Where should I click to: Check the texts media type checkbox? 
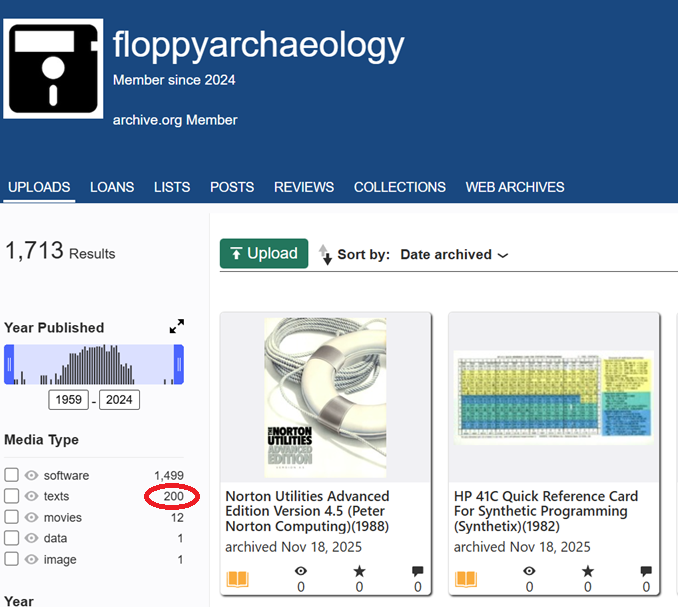coord(12,496)
